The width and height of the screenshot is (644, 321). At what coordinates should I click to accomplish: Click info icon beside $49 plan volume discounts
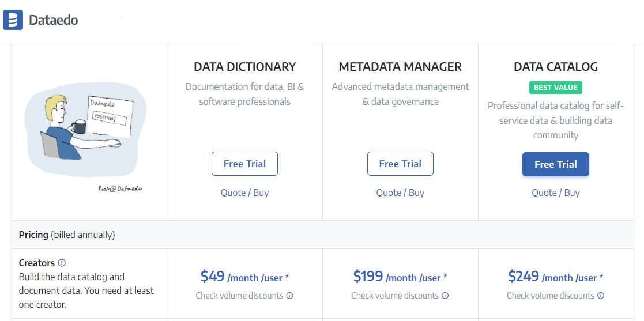[289, 296]
